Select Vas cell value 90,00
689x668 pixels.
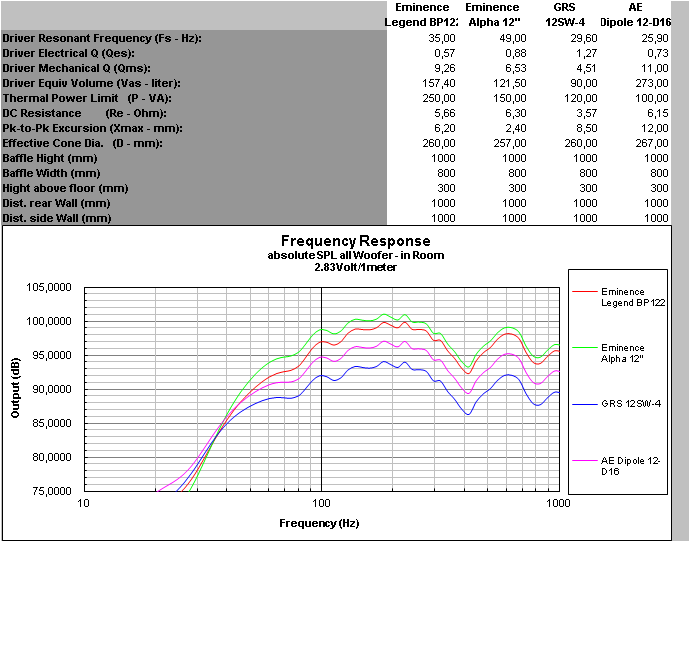584,83
